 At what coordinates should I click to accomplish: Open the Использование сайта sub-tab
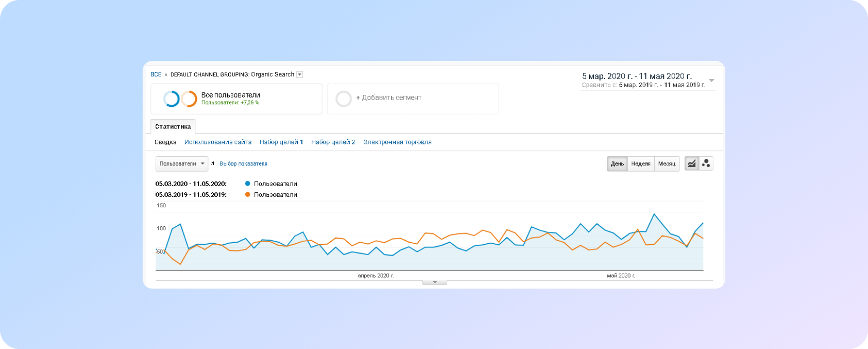coord(218,142)
